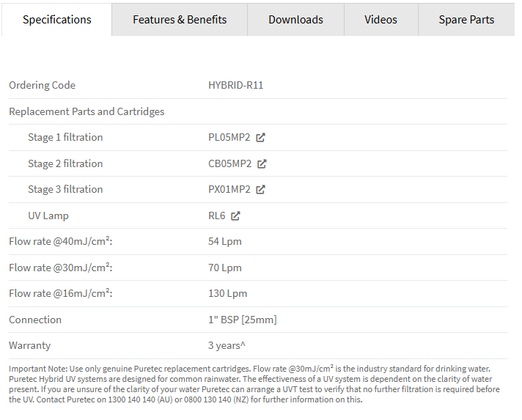Switch to the Specifications tab
522x420 pixels.
57,20
